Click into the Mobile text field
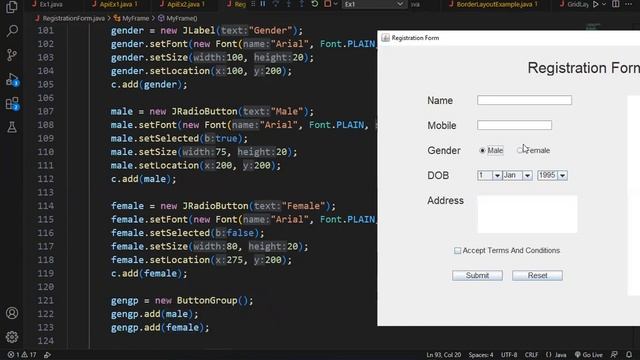This screenshot has height=360, width=640. (514, 125)
